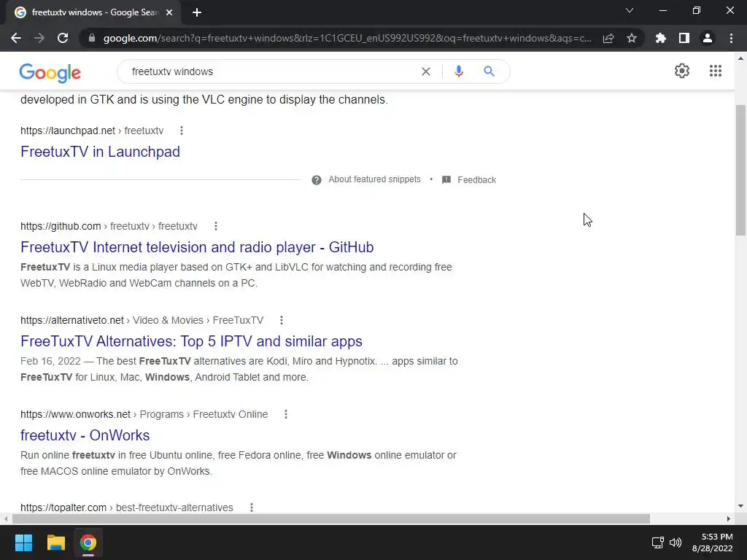Viewport: 747px width, 560px height.
Task: Clear the search query with X
Action: (x=426, y=71)
